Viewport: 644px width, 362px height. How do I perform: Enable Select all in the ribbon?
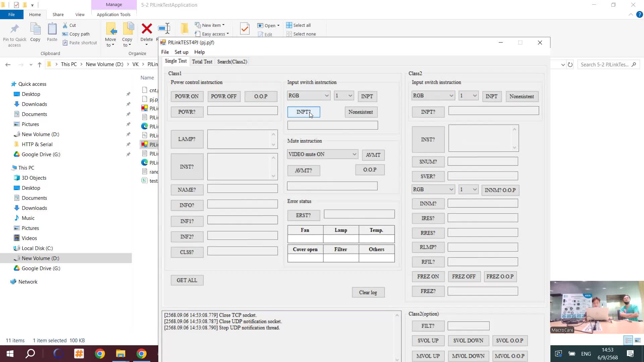pyautogui.click(x=299, y=25)
